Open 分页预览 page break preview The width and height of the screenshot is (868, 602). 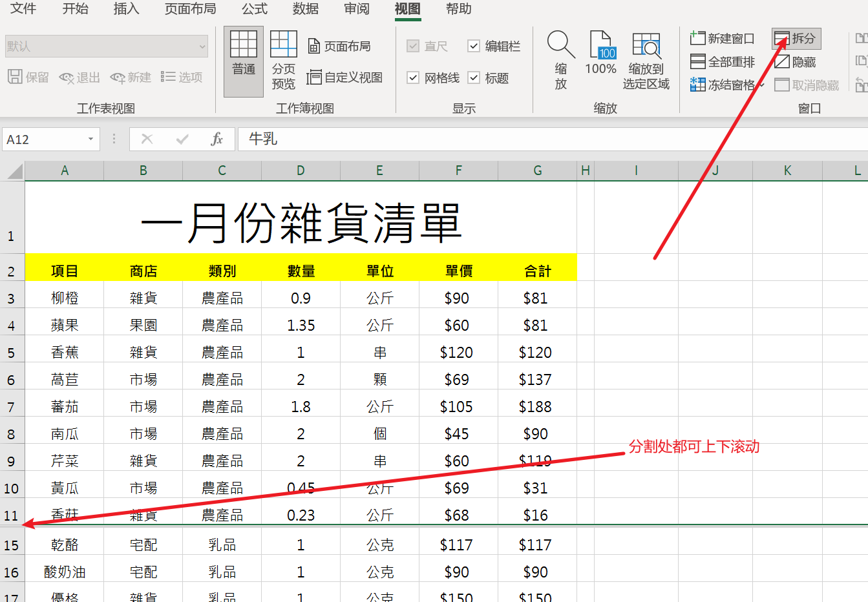tap(283, 61)
